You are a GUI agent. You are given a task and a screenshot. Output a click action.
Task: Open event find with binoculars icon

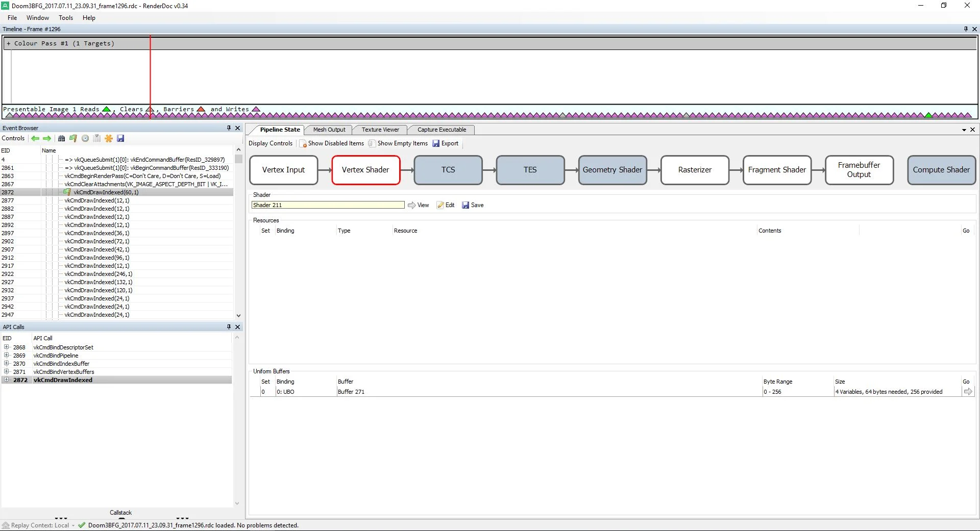click(x=61, y=138)
